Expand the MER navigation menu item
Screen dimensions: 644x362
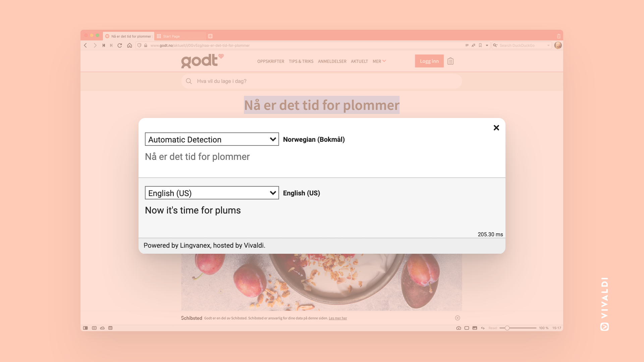tap(379, 61)
